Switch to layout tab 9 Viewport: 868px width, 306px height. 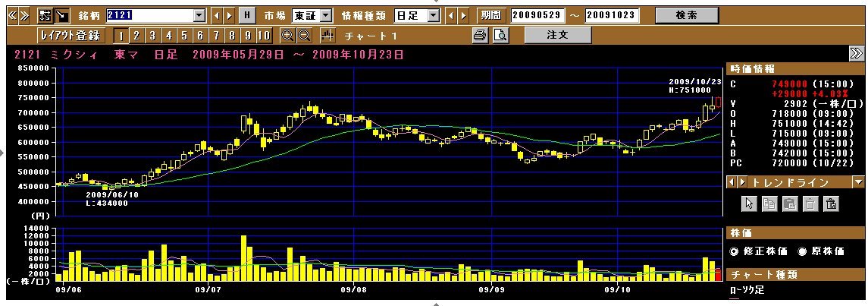pos(247,36)
